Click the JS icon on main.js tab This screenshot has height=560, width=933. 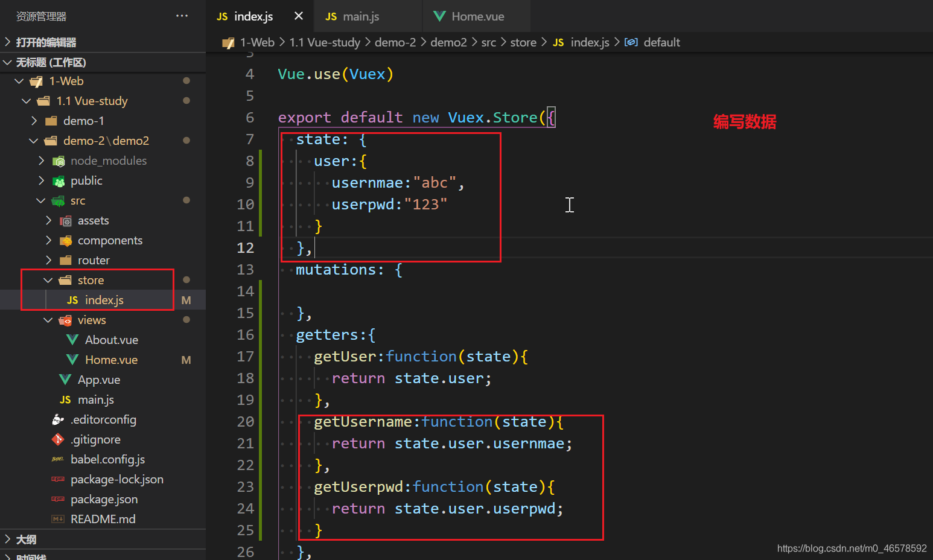click(331, 17)
